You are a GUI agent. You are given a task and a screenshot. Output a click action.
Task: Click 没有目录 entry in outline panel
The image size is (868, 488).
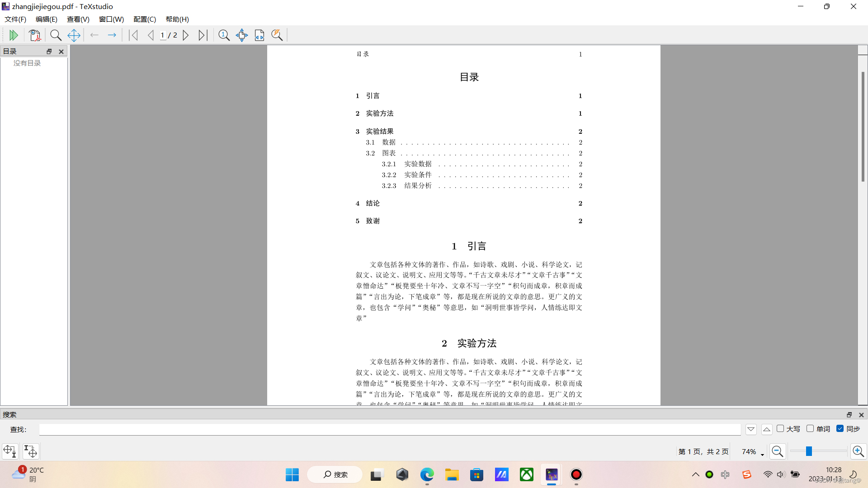coord(27,63)
